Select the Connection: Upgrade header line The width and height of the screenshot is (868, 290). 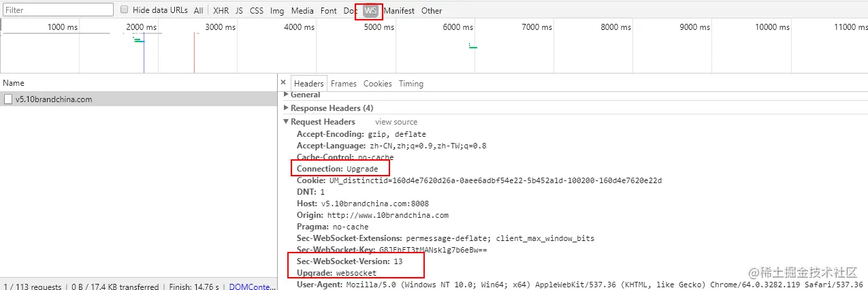click(337, 169)
